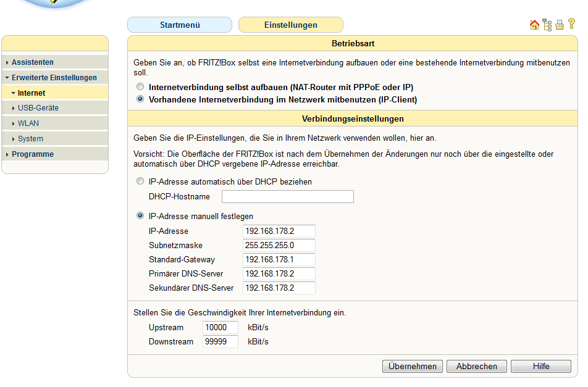The height and width of the screenshot is (387, 588).
Task: Expand Assistenten menu in sidebar
Action: [x=55, y=62]
